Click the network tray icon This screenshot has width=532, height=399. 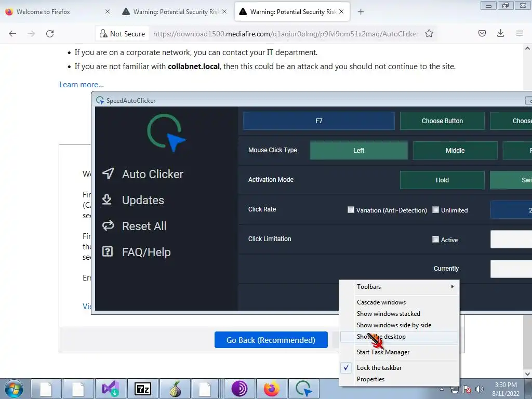click(454, 390)
